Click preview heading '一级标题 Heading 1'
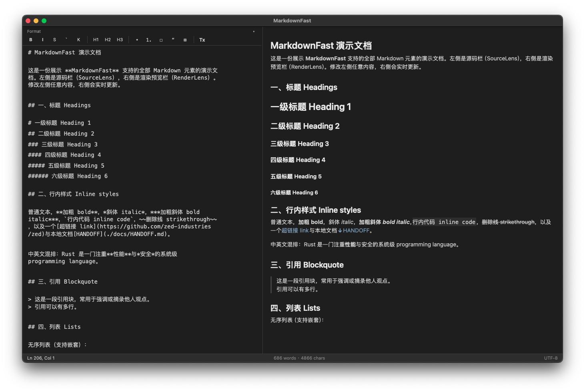Screen dimensions: 585x392 coord(311,107)
